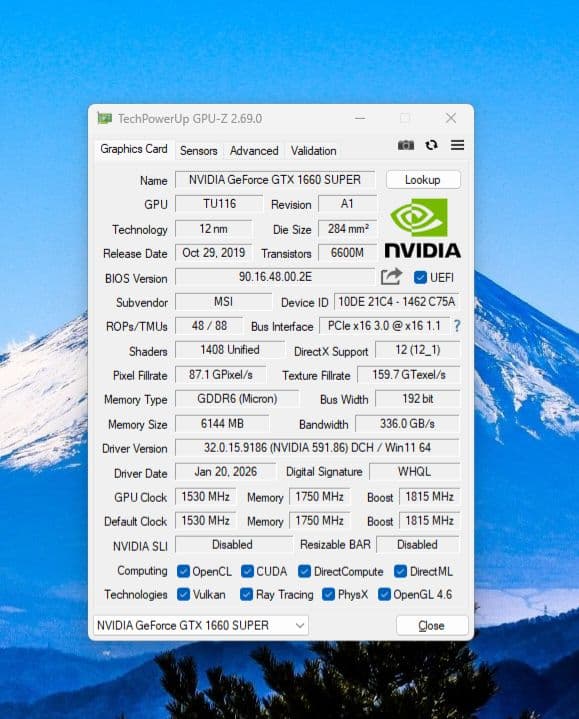
Task: Click the Bus Interface PCIe x16 value
Action: pos(384,326)
